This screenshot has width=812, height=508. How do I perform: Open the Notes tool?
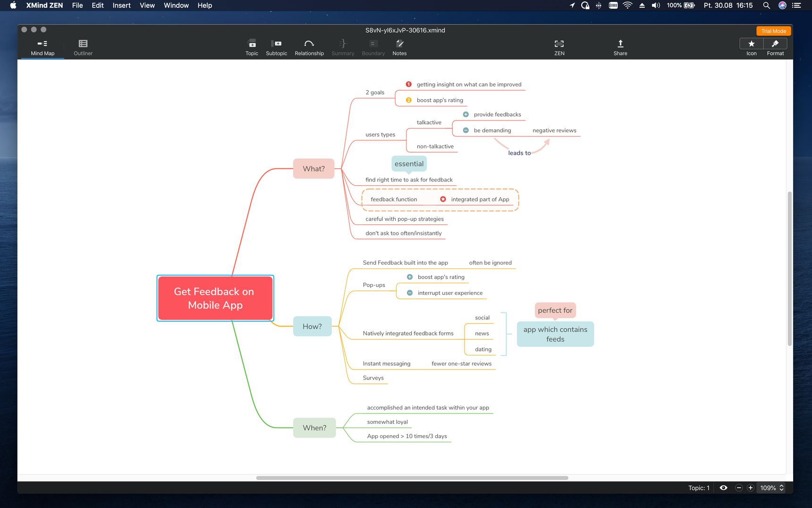399,47
